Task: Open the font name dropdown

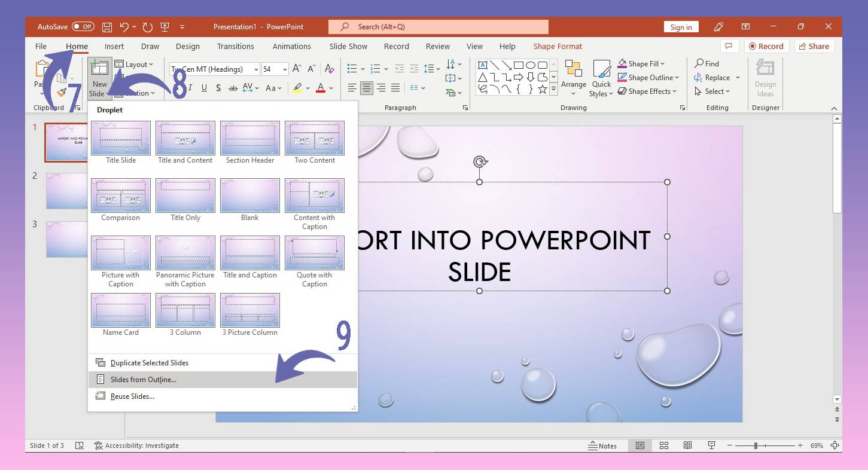Action: [256, 69]
